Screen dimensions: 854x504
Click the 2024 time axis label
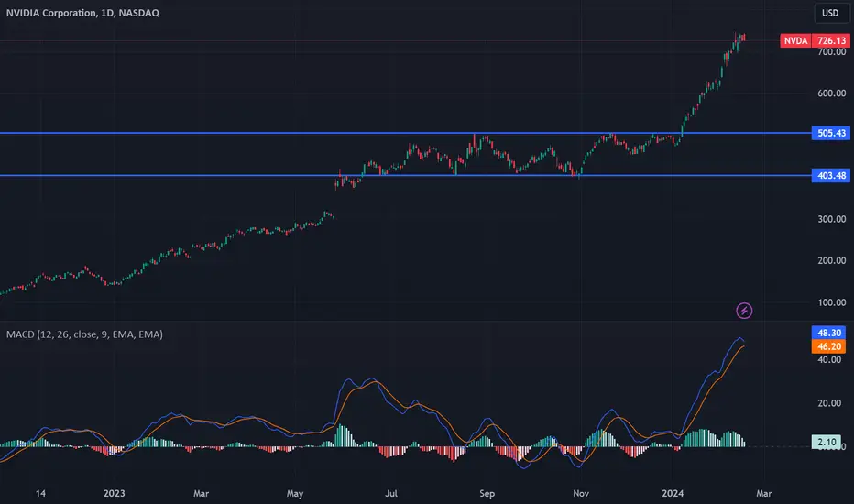click(673, 493)
